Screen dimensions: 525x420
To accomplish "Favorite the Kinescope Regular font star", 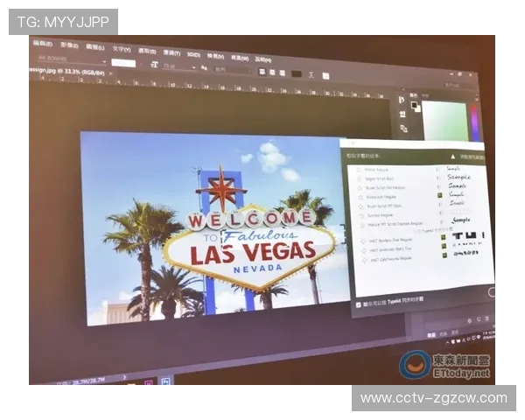I will [x=360, y=197].
